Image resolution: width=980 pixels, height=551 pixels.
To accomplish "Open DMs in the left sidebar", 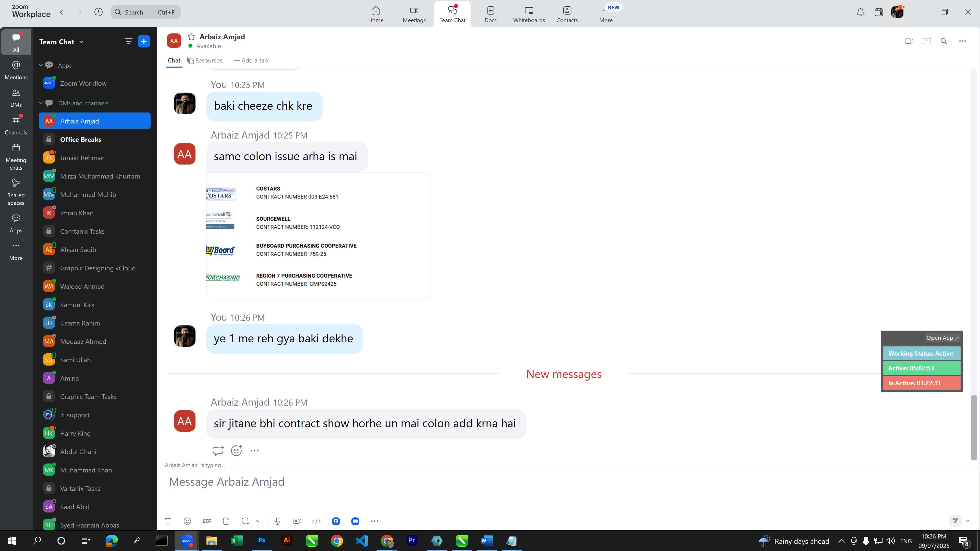I will 16,98.
